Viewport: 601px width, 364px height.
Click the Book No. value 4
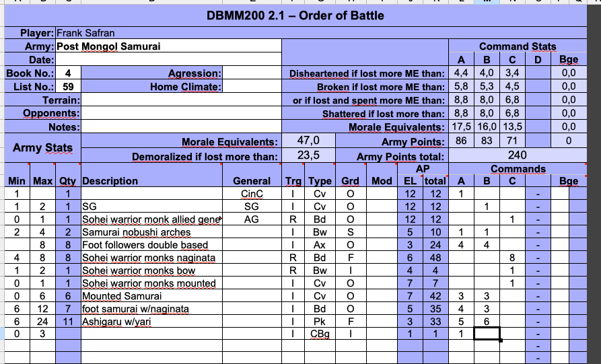(x=68, y=73)
